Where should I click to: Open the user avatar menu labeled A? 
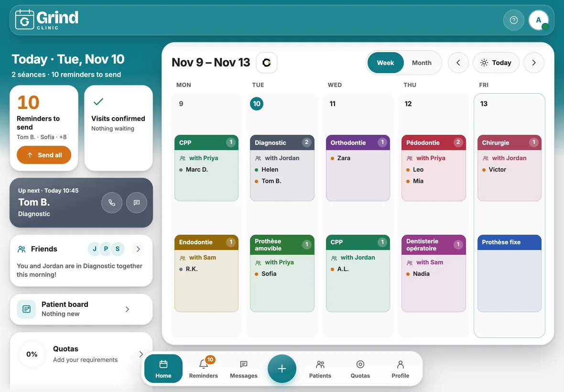pyautogui.click(x=539, y=20)
